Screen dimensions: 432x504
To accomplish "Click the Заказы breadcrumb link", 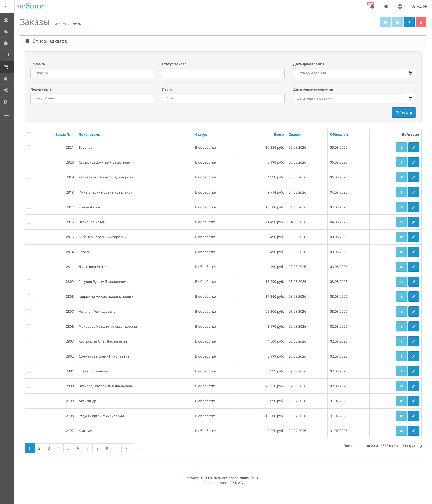I will point(76,24).
